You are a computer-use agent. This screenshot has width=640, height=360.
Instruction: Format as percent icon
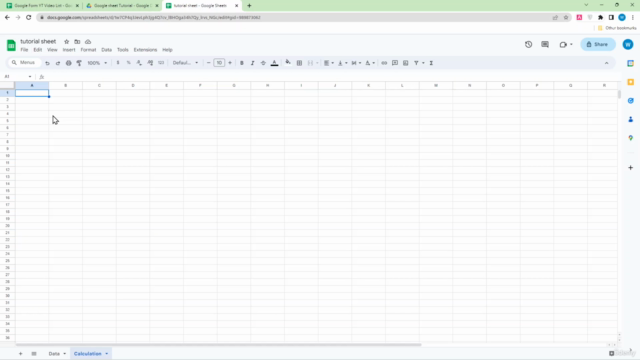pyautogui.click(x=129, y=63)
